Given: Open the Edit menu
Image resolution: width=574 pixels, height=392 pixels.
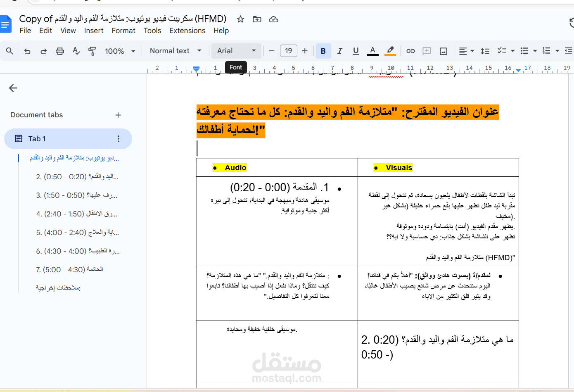Looking at the screenshot, I should coord(45,31).
